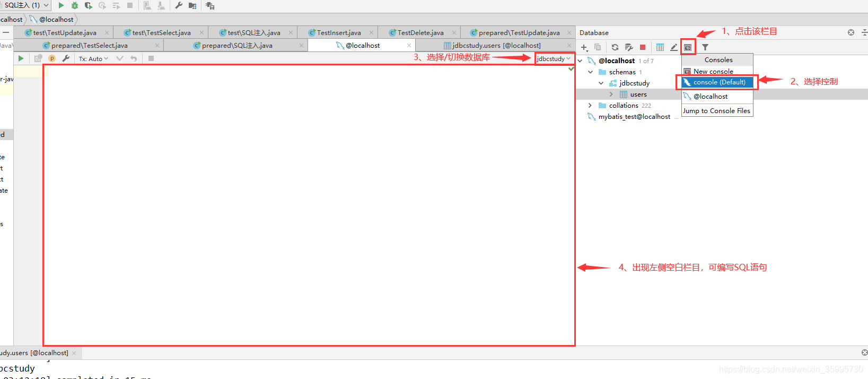Select the users table in tree
Screen dimensions: 868x379
coord(638,94)
